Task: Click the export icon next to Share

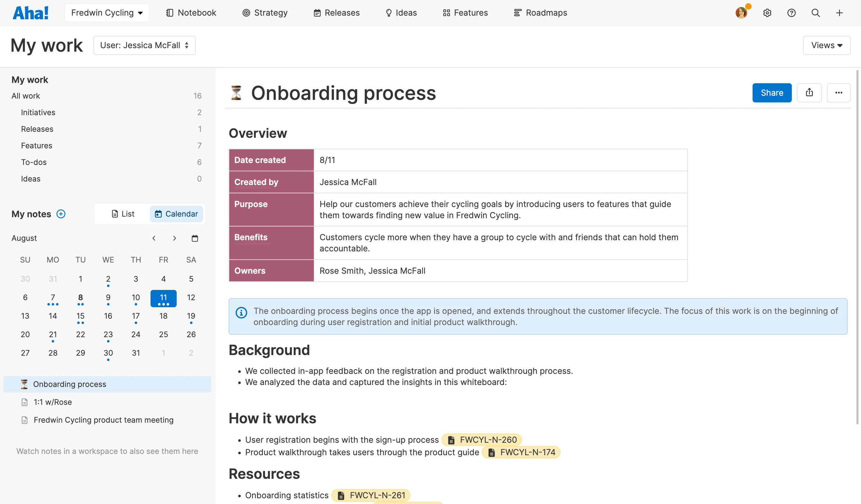Action: coord(809,93)
